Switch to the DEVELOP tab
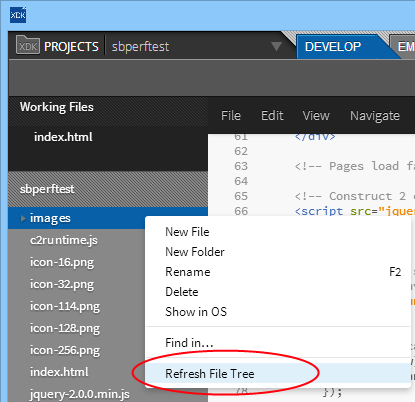This screenshot has height=402, width=415. 333,47
